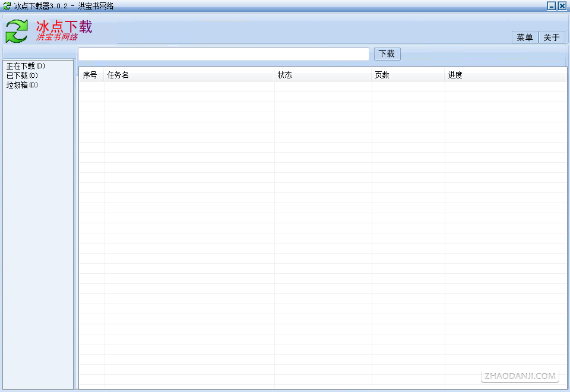
Task: Click the 冰点下载 red title logo text
Action: click(64, 27)
